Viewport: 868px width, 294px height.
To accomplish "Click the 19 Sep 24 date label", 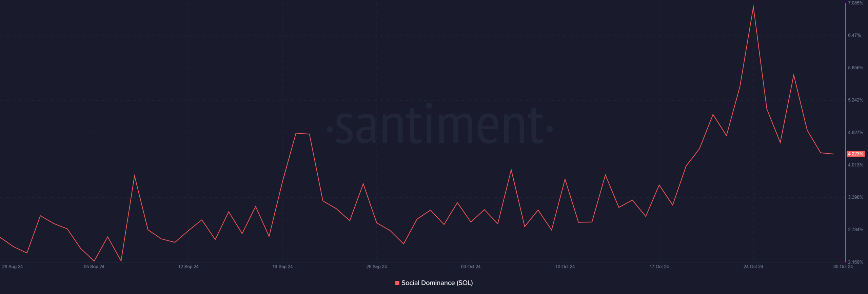I will click(282, 267).
